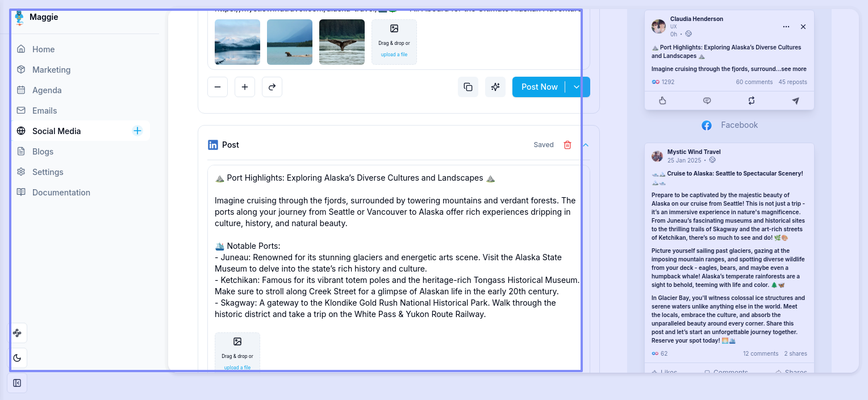Click the minus button under the images

coord(218,87)
